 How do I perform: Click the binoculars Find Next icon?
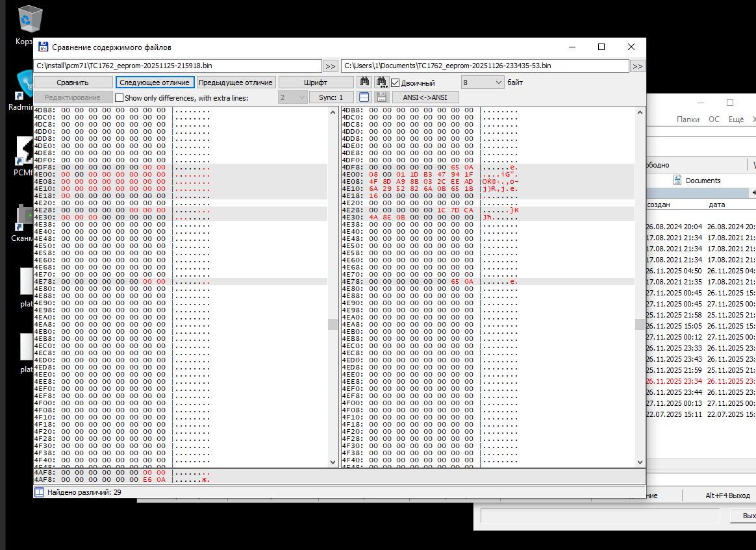pyautogui.click(x=381, y=82)
